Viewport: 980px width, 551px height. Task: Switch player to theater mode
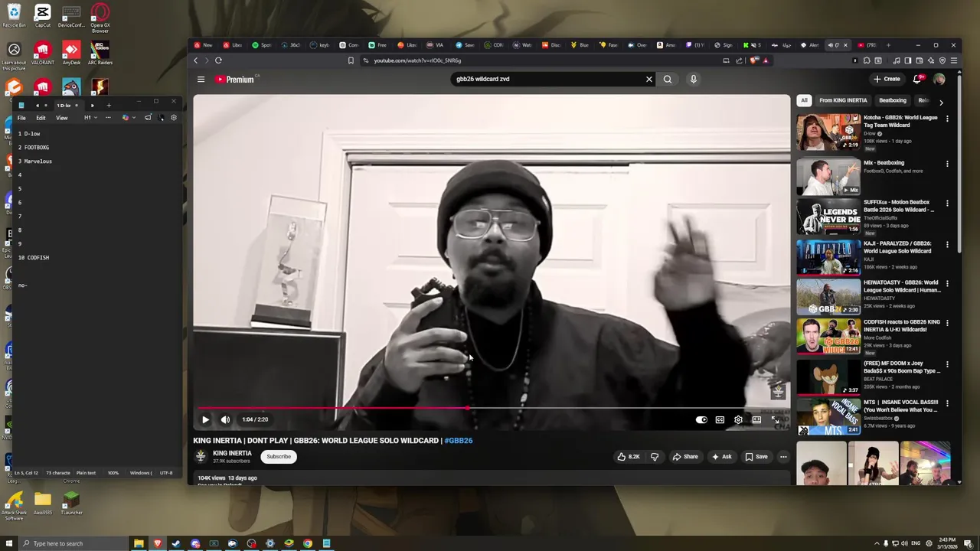tap(756, 419)
